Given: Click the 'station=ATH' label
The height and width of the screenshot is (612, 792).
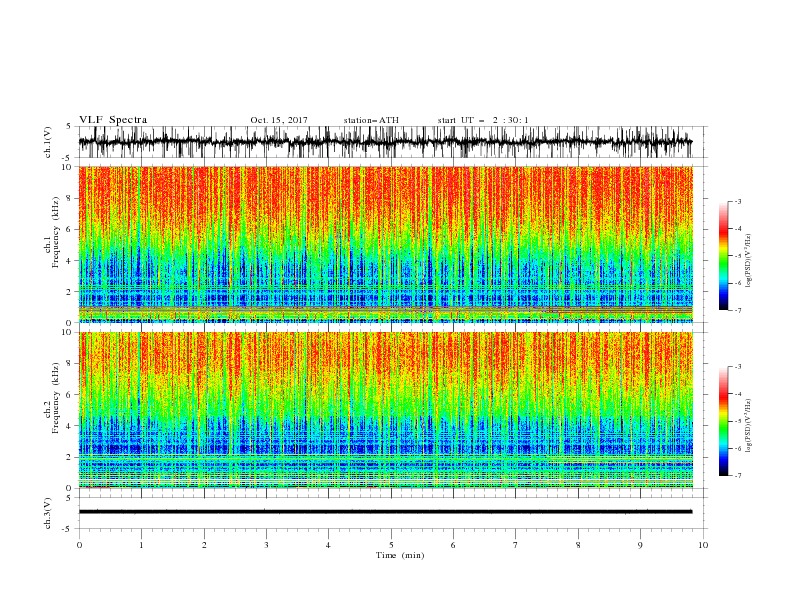Looking at the screenshot, I should 371,120.
